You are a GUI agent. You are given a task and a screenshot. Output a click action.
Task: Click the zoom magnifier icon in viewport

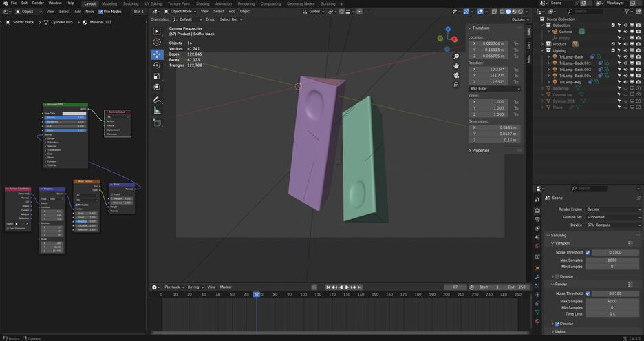click(456, 56)
